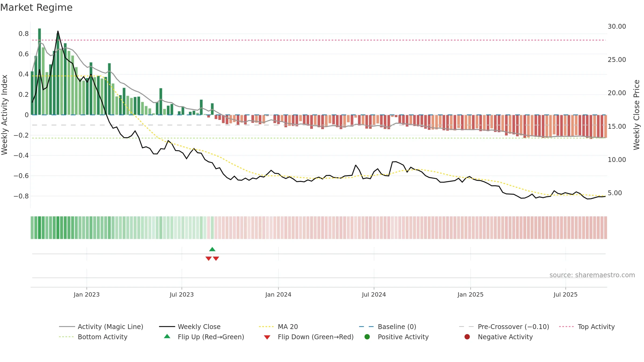The width and height of the screenshot is (644, 362).
Task: Click the −0.2 activity axis value
Action: point(21,135)
